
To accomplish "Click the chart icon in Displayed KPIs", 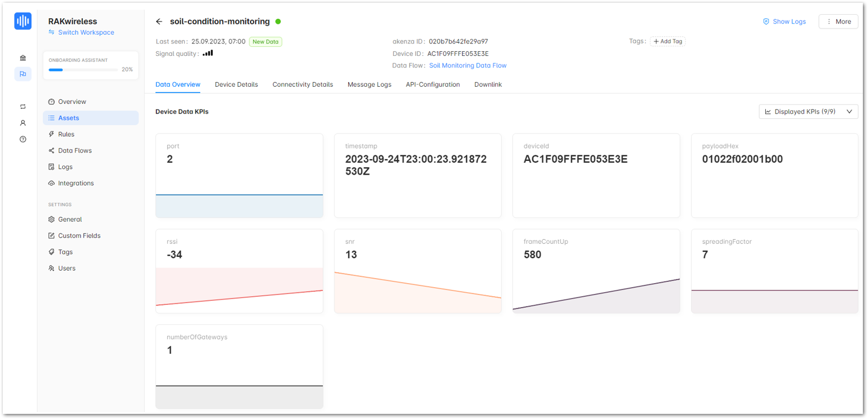I will point(768,112).
